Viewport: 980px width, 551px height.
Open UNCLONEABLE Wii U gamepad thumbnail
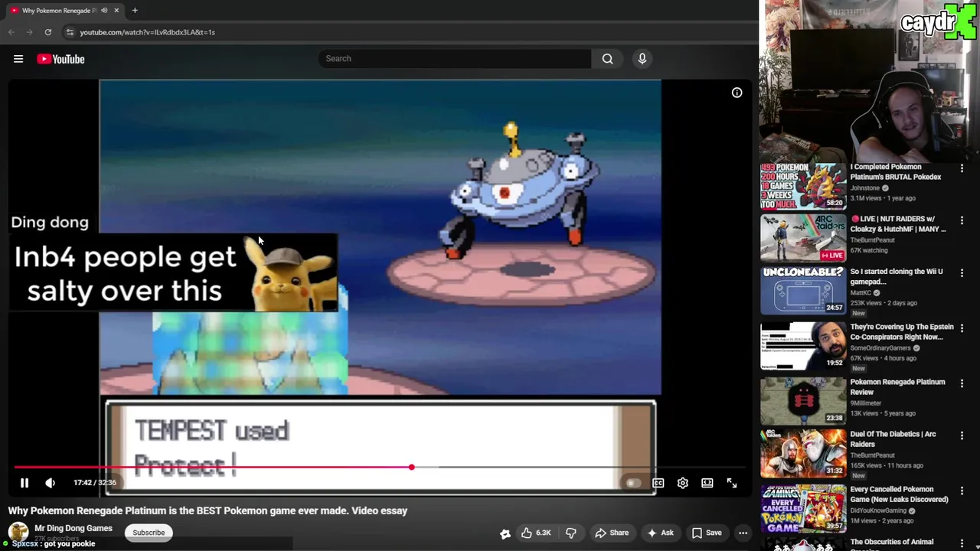[x=803, y=290]
